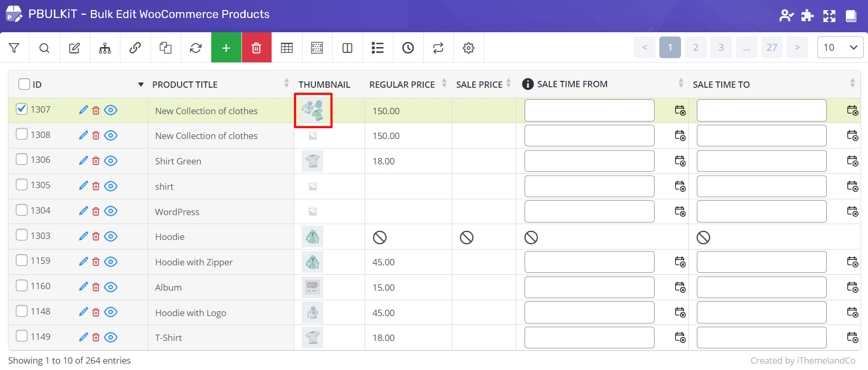Click the pencil edit icon for product 1306
868x370 pixels.
tap(83, 161)
